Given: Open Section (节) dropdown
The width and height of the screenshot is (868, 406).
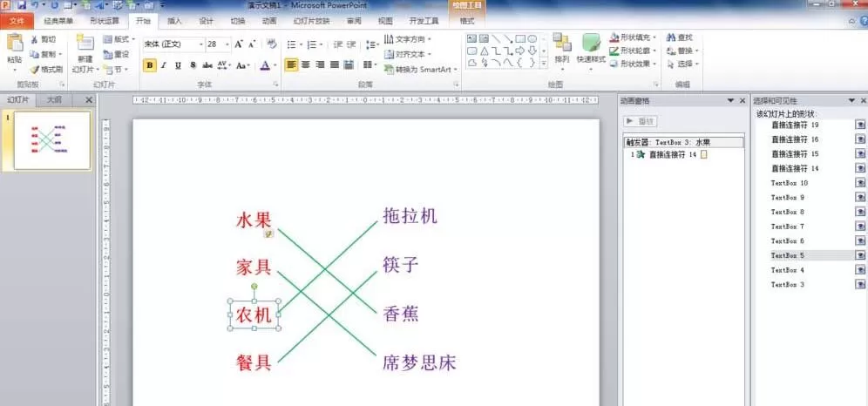Looking at the screenshot, I should click(x=116, y=69).
